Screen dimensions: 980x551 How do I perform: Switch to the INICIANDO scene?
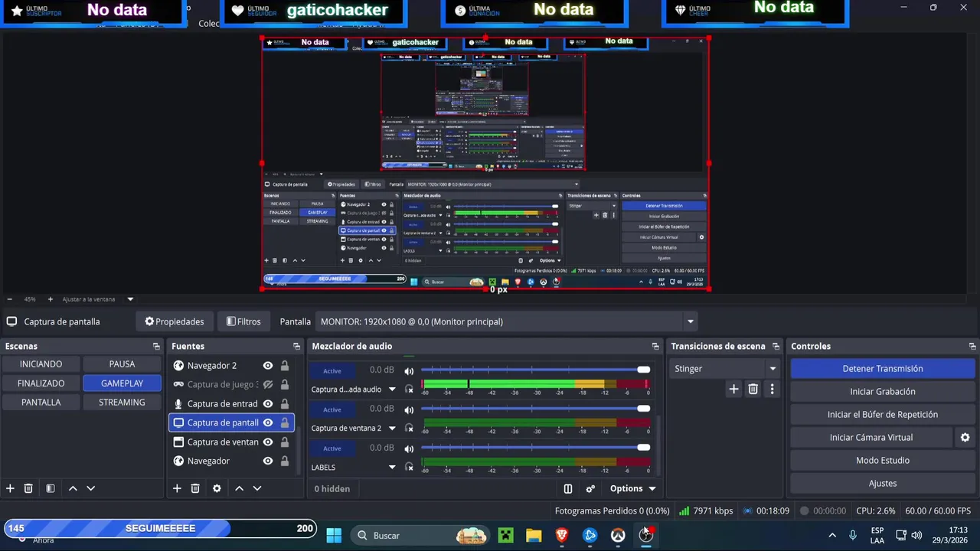[41, 364]
